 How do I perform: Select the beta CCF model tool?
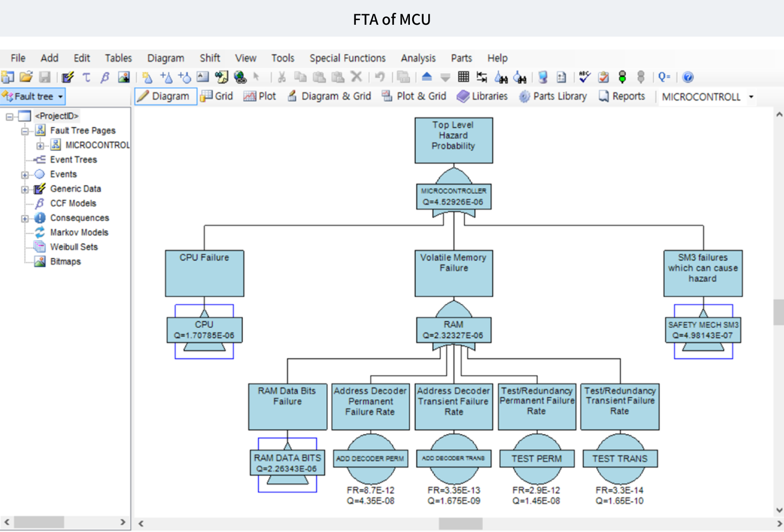[x=105, y=77]
